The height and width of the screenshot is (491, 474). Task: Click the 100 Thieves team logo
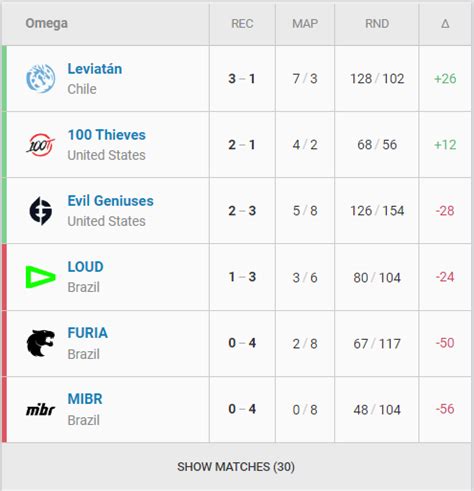41,145
